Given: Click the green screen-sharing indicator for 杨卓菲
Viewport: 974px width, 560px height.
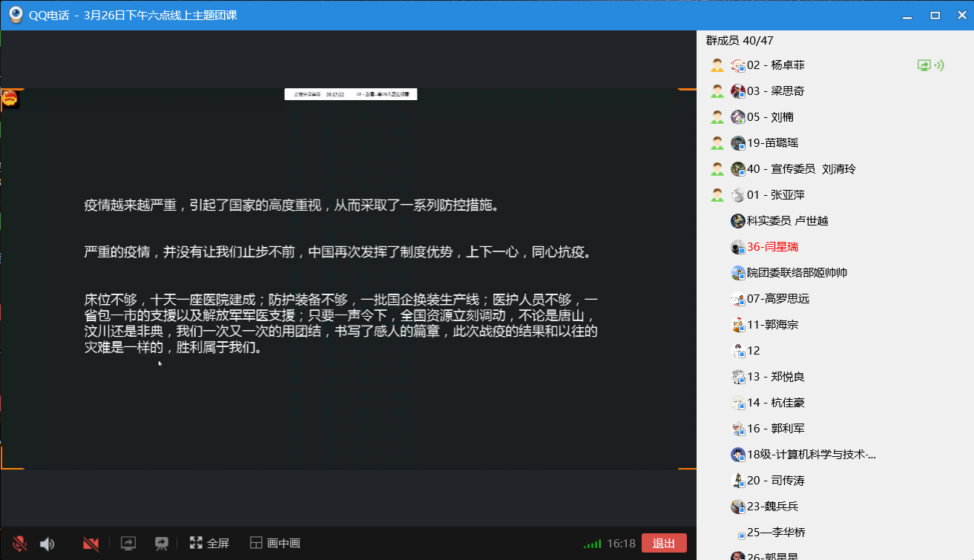Looking at the screenshot, I should click(924, 65).
